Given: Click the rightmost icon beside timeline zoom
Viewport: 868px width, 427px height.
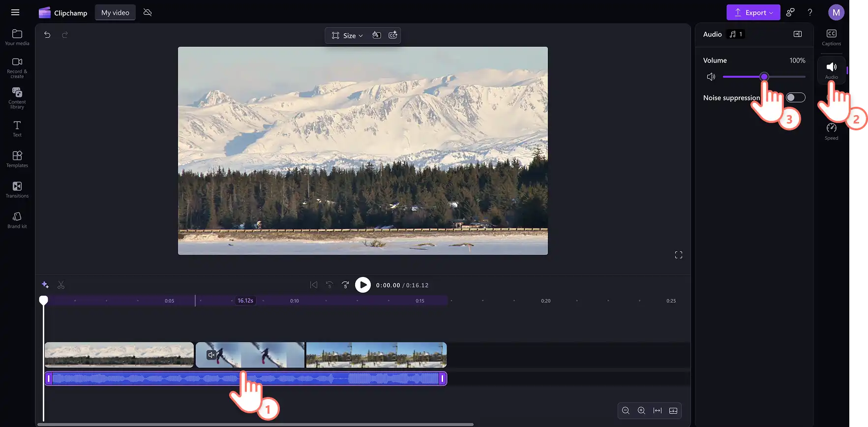Looking at the screenshot, I should 673,411.
